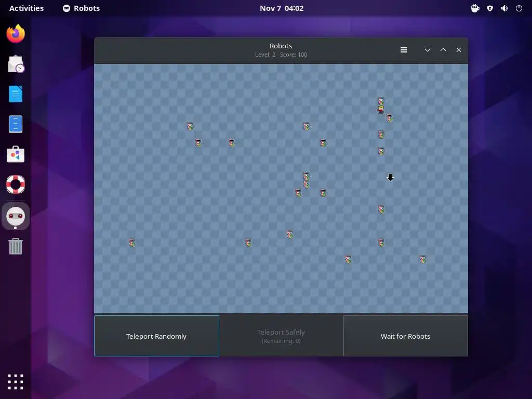Screen dimensions: 532x399
Task: Open Help from the dock
Action: [x=16, y=184]
